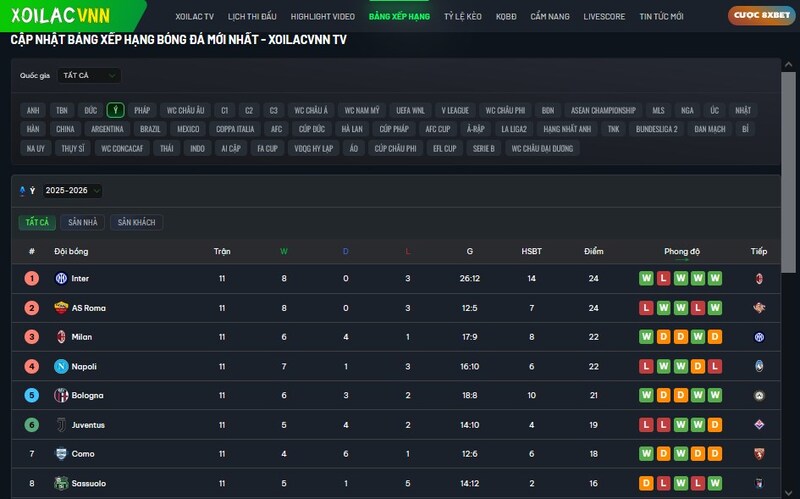Open the Tỷ Lệ Kèo menu
Image resolution: width=800 pixels, height=499 pixels.
tap(463, 17)
